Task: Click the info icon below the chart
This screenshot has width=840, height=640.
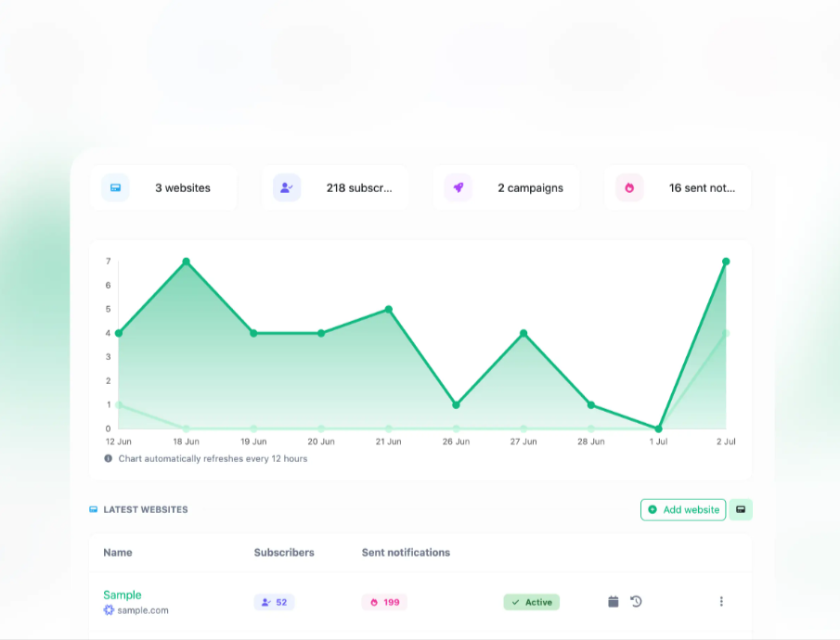Action: click(109, 458)
